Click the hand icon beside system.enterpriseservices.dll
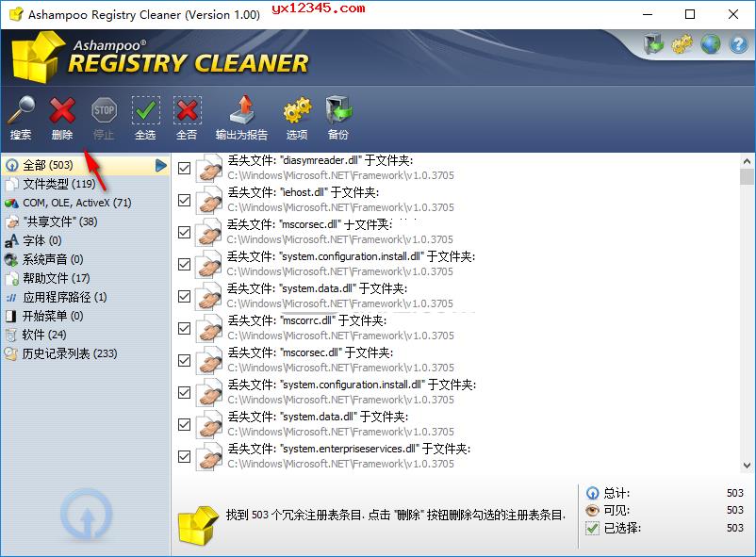The width and height of the screenshot is (756, 557). (208, 456)
